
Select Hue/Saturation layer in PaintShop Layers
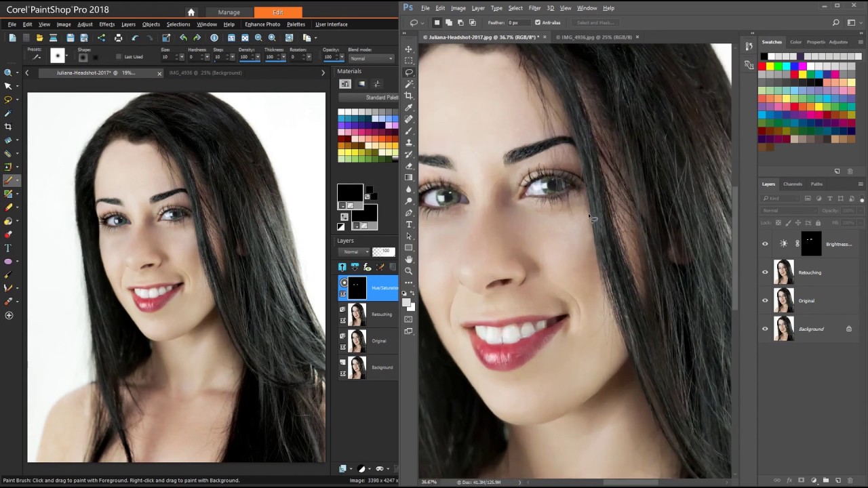[369, 288]
